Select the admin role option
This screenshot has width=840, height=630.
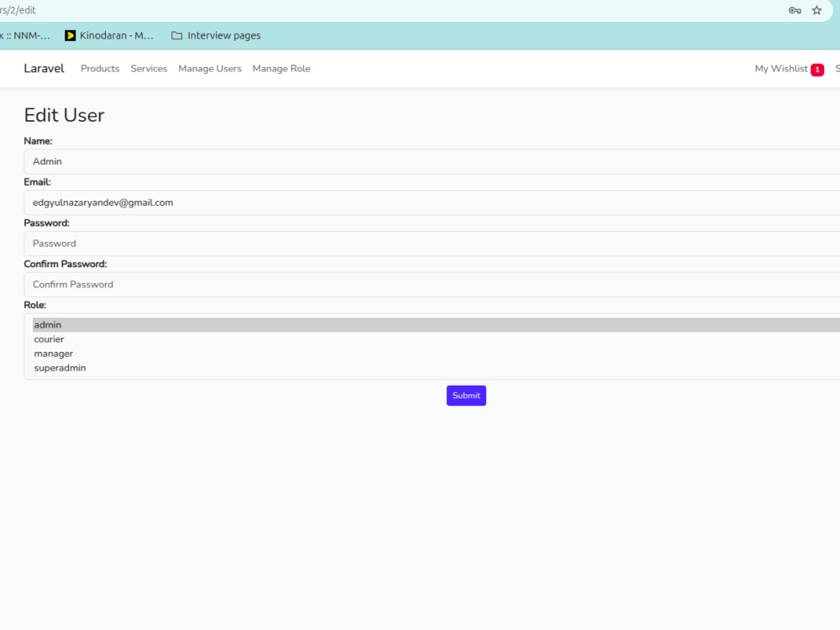tap(436, 324)
